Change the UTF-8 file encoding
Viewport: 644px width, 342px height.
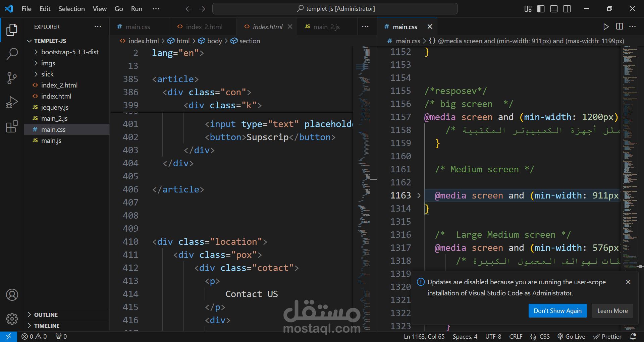click(x=493, y=336)
